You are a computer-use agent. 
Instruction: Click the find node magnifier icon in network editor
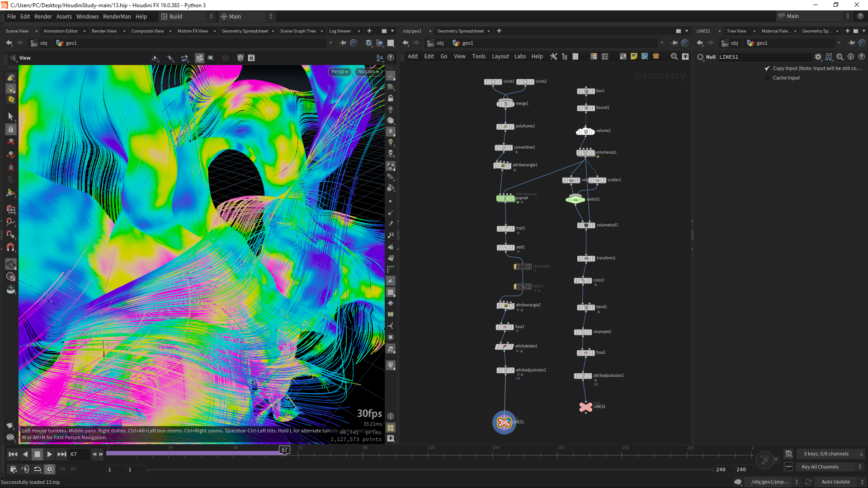click(x=674, y=56)
